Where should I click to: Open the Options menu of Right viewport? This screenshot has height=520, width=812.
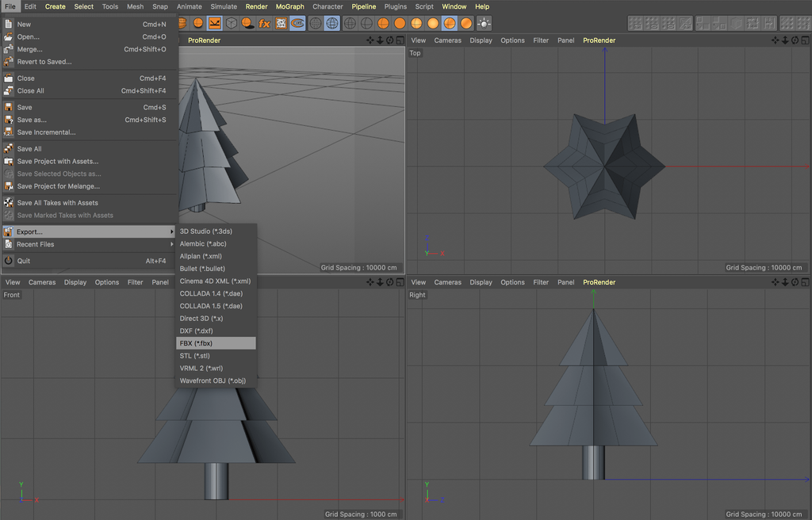[x=513, y=282]
